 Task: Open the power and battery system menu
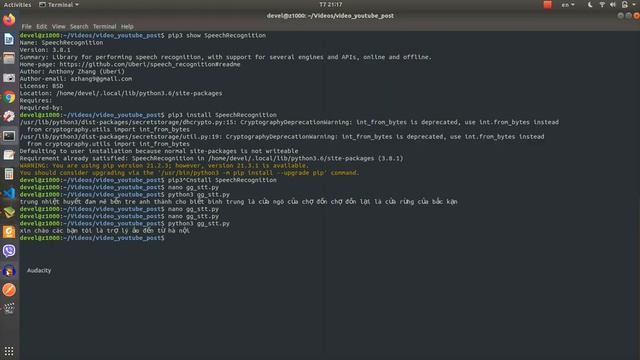click(x=628, y=4)
